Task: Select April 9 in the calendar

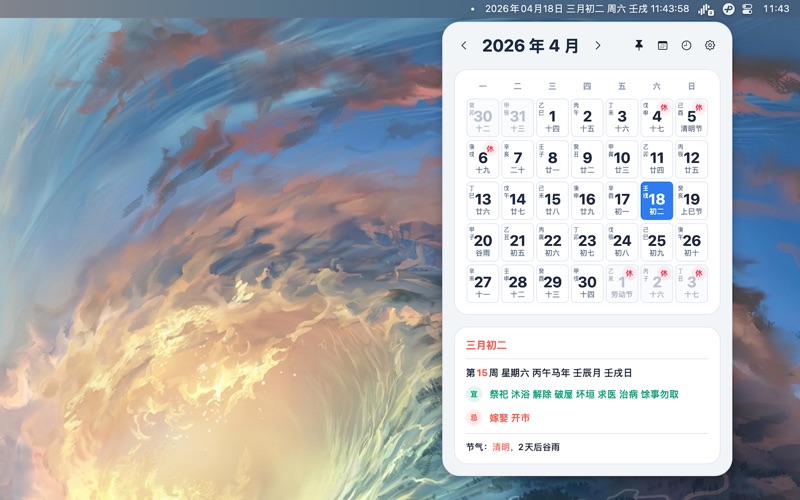Action: (x=587, y=159)
